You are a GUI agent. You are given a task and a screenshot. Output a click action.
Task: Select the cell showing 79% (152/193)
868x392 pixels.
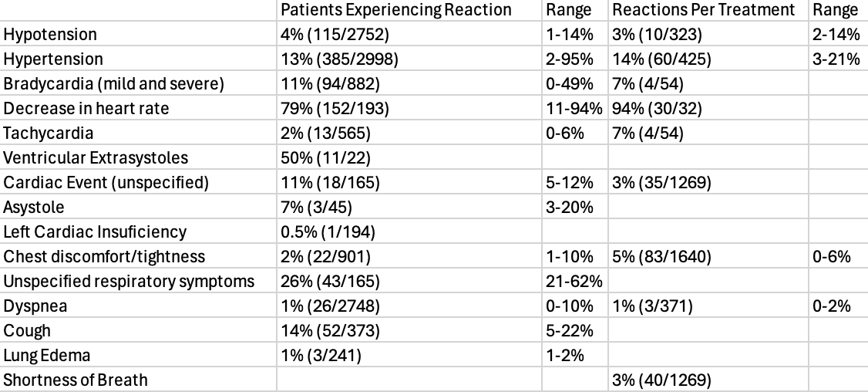334,109
